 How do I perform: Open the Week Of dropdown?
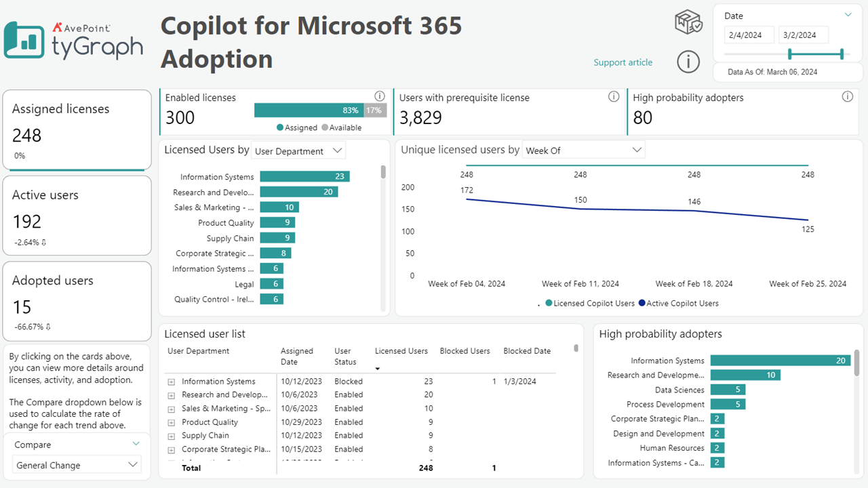tap(583, 150)
